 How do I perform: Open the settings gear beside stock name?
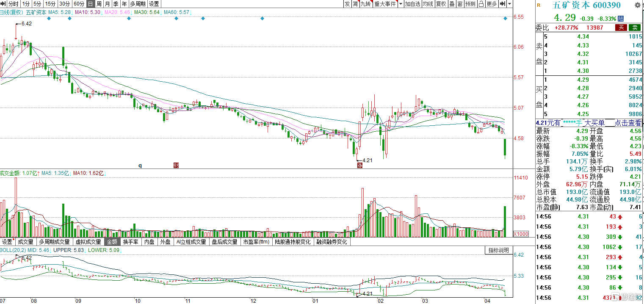pos(637,5)
